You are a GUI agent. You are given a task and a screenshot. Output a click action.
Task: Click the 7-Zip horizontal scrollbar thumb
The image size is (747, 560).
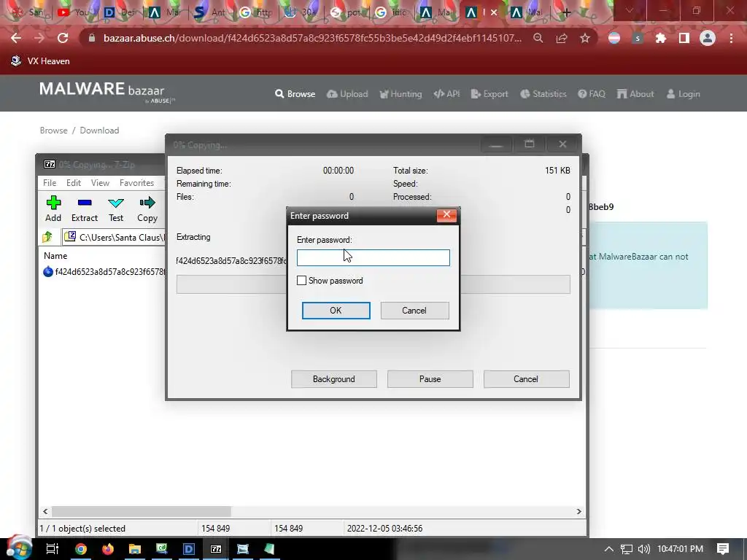click(142, 511)
